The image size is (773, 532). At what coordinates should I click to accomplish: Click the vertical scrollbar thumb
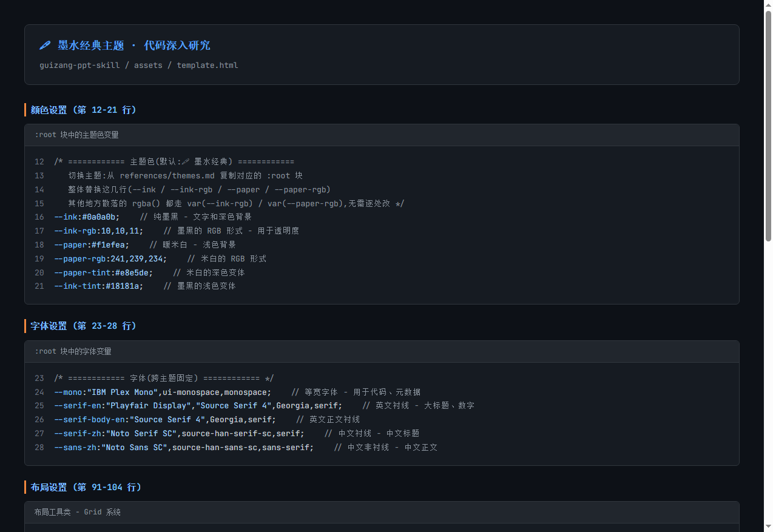click(x=768, y=126)
